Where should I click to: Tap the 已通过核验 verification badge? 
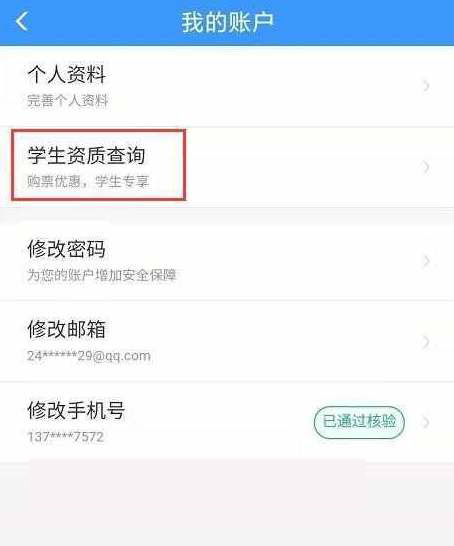coord(359,422)
